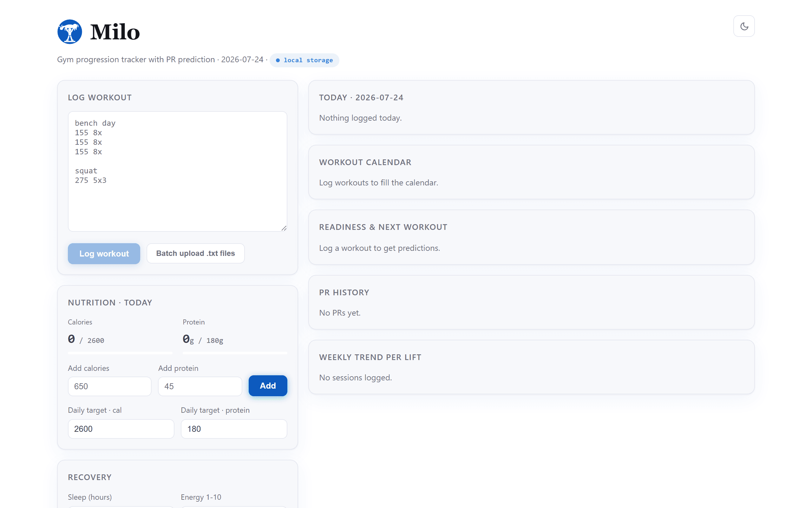Click WEEKLY TREND PER LIFT heading
812x508 pixels.
(370, 357)
